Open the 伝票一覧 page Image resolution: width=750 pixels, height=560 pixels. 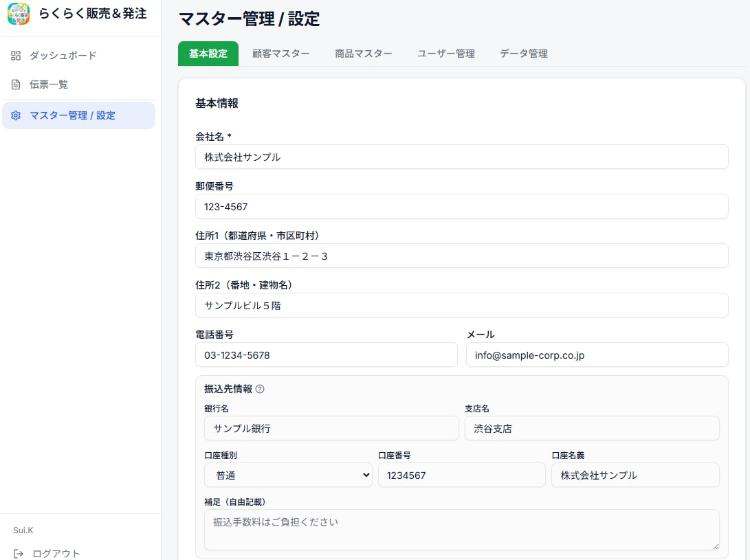pos(78,85)
